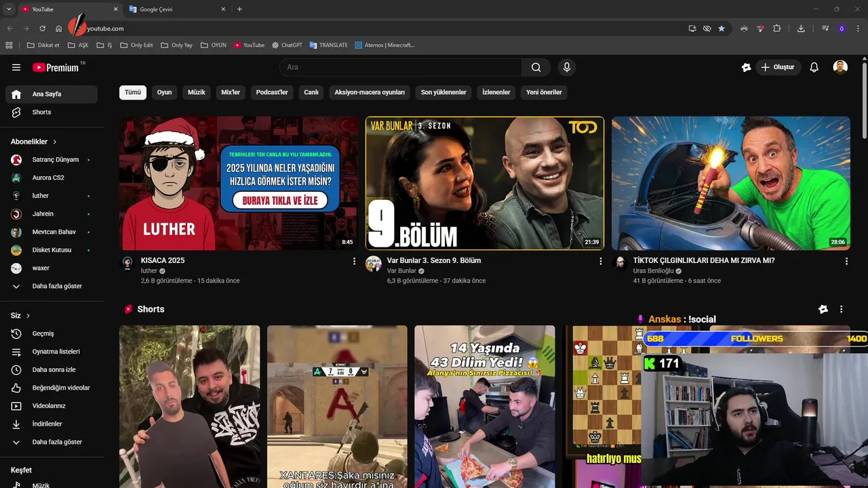The height and width of the screenshot is (488, 868).
Task: Open Beğendiğim videolar in sidebar
Action: point(52,388)
